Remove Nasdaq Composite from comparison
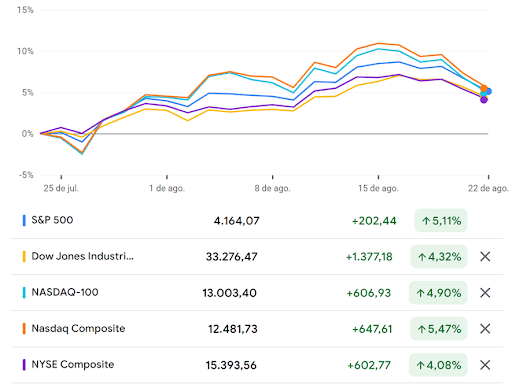This screenshot has height=392, width=512. click(x=485, y=329)
